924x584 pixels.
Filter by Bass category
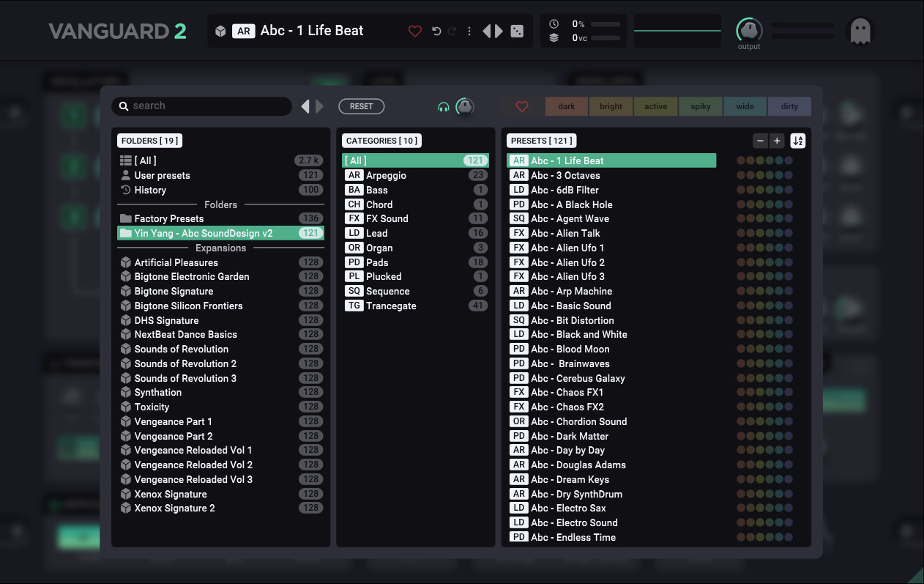[x=415, y=190]
